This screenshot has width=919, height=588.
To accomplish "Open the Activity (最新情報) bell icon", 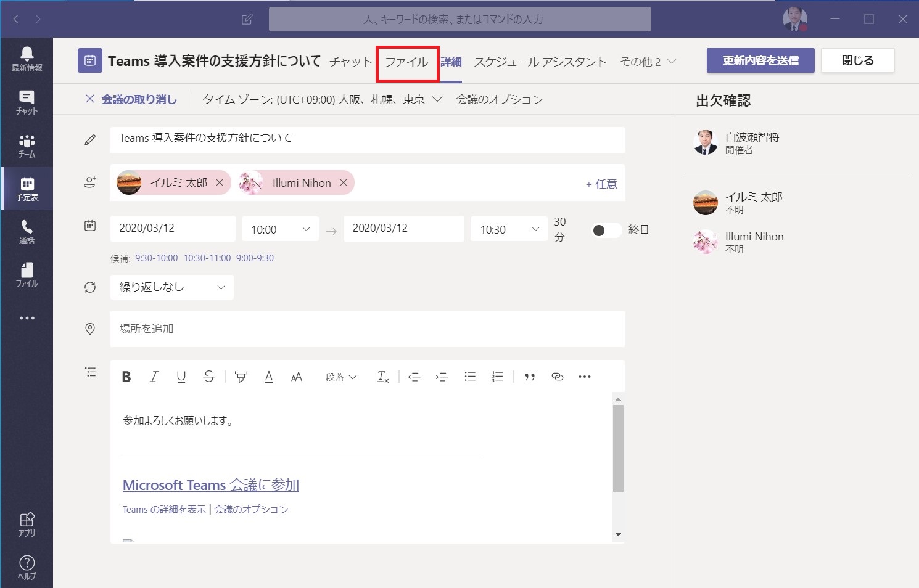I will (27, 59).
